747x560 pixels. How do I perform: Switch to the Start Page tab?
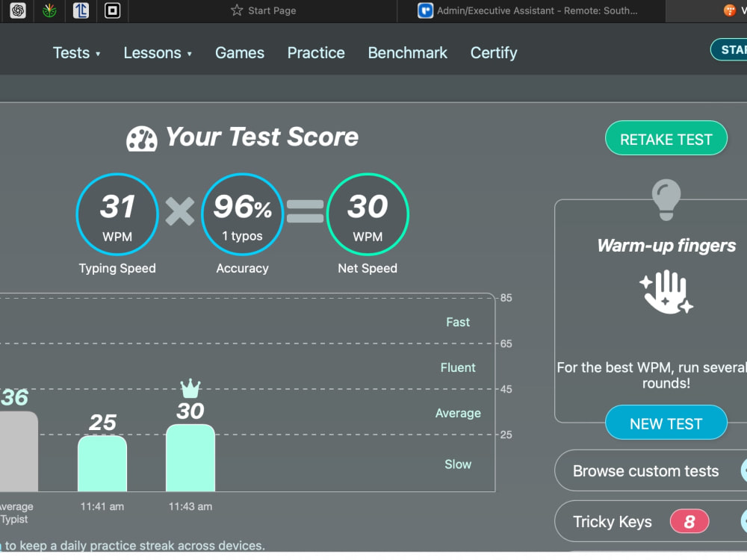[x=263, y=10]
